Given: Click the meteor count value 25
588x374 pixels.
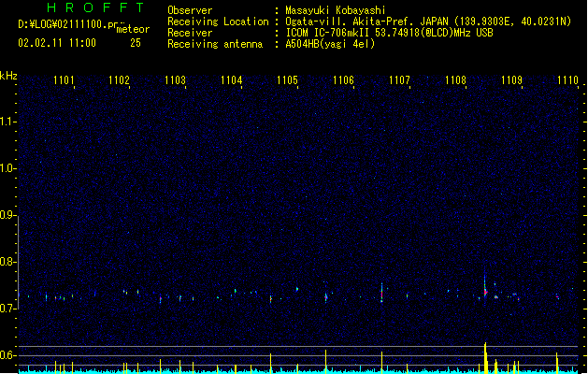Looking at the screenshot, I should click(136, 43).
